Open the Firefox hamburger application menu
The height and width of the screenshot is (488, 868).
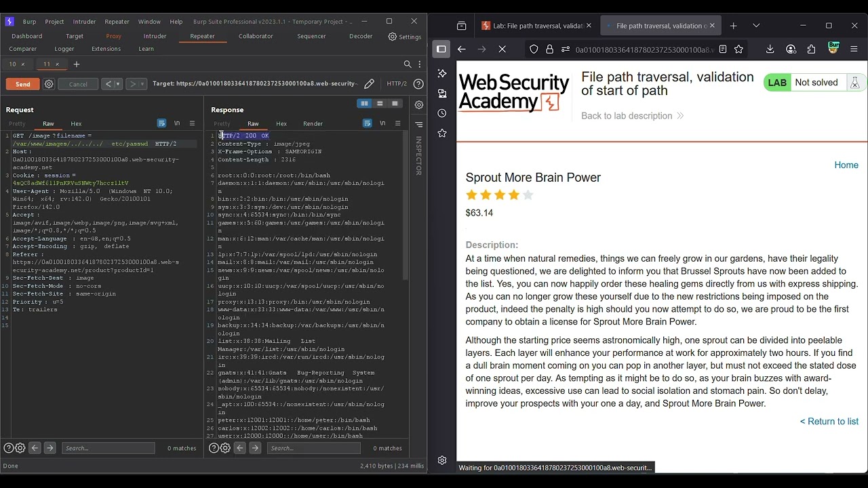(854, 49)
